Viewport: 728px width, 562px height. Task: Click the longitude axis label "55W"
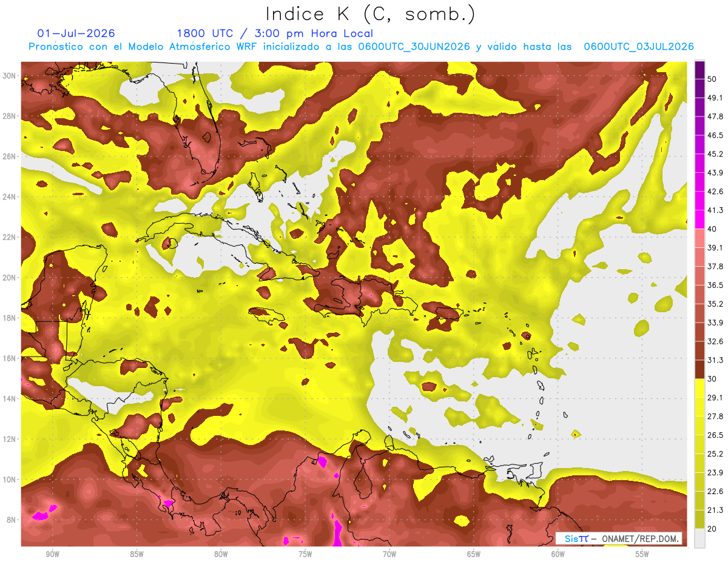click(642, 554)
